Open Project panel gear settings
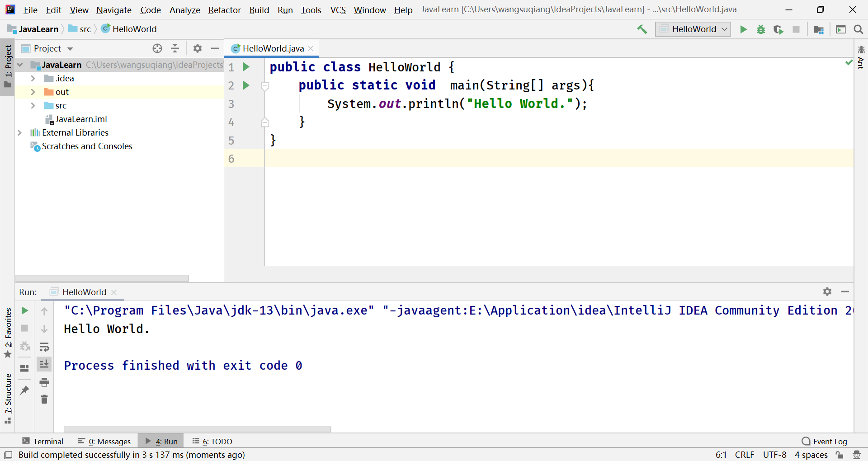 [198, 48]
